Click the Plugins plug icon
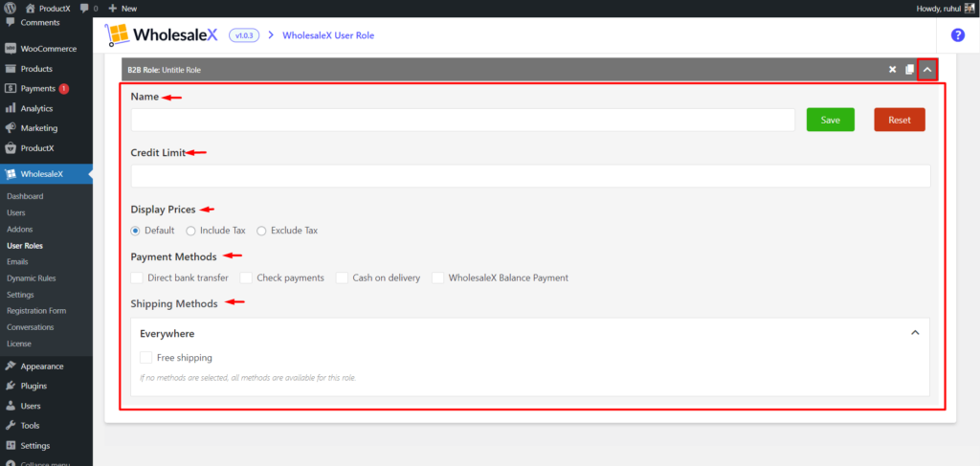980x466 pixels. [x=10, y=386]
